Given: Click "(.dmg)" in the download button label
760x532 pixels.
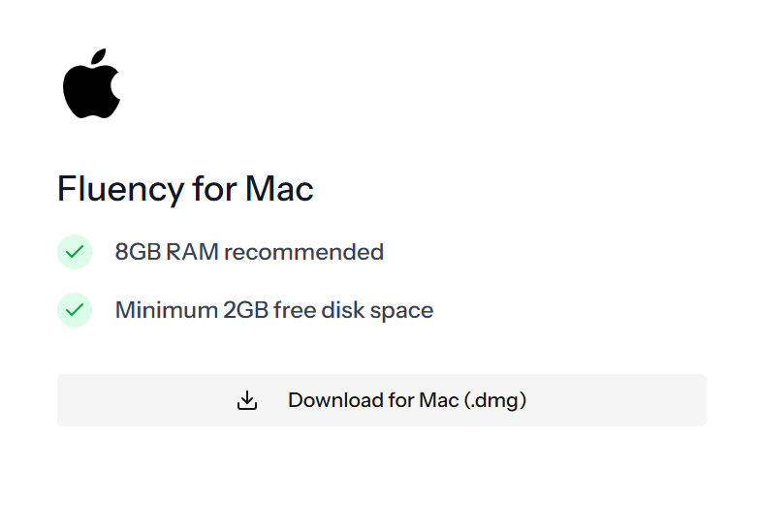Looking at the screenshot, I should tap(494, 401).
